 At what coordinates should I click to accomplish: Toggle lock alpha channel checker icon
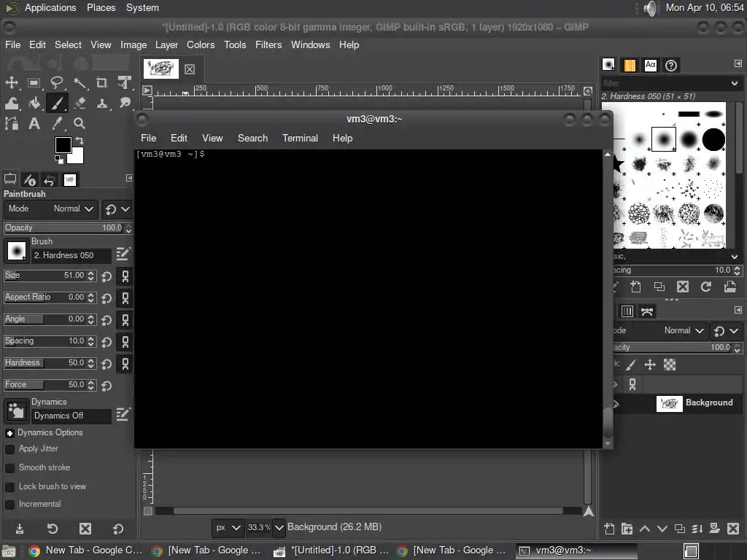pos(670,365)
